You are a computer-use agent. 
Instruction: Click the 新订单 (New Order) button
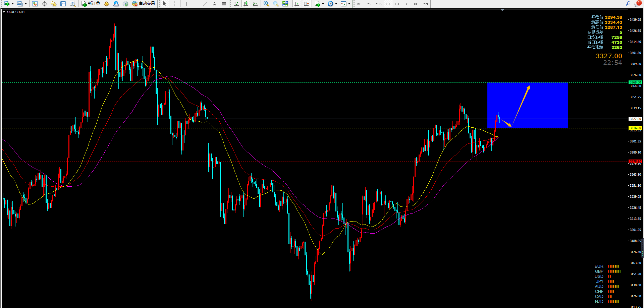pos(91,4)
